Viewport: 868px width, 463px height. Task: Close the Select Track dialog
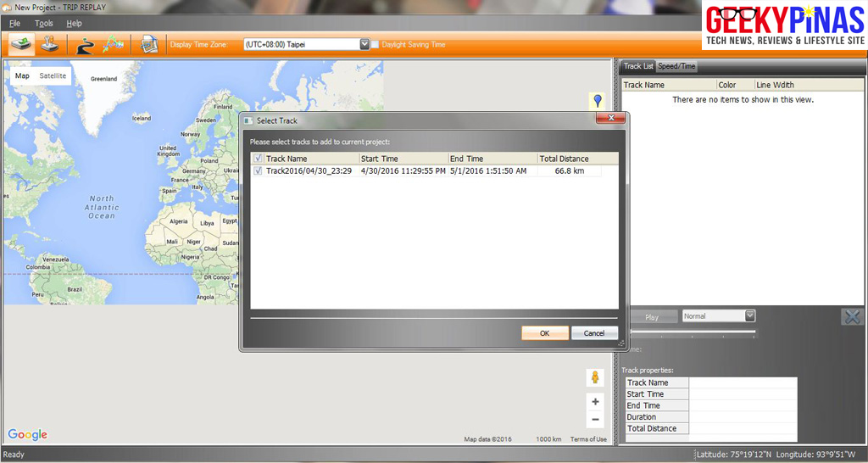click(x=611, y=118)
